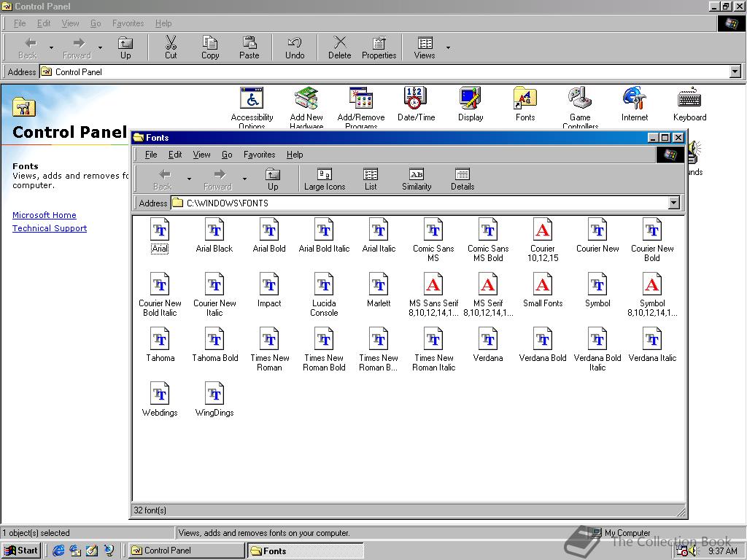747x560 pixels.
Task: Select the Courier 10,12,15 font icon
Action: [x=543, y=231]
